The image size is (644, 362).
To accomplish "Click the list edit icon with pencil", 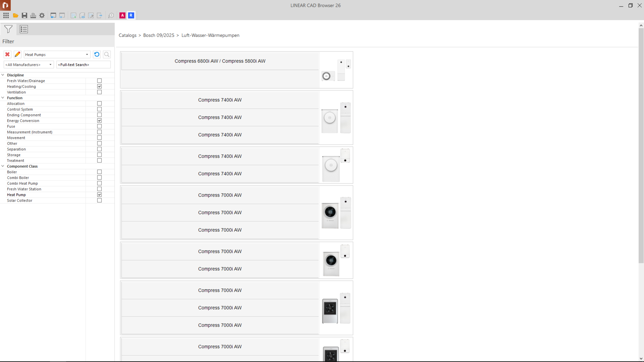I will (x=91, y=16).
